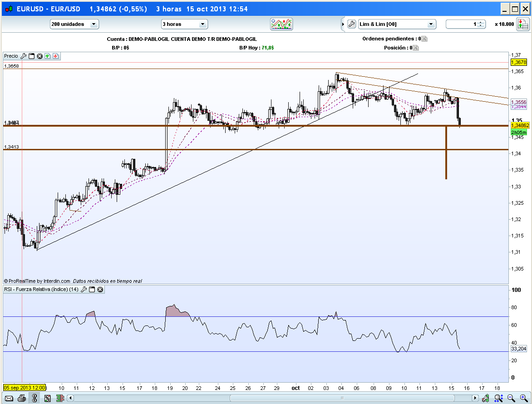Open Precio panel wrench settings
The height and width of the screenshot is (404, 532).
(x=24, y=56)
